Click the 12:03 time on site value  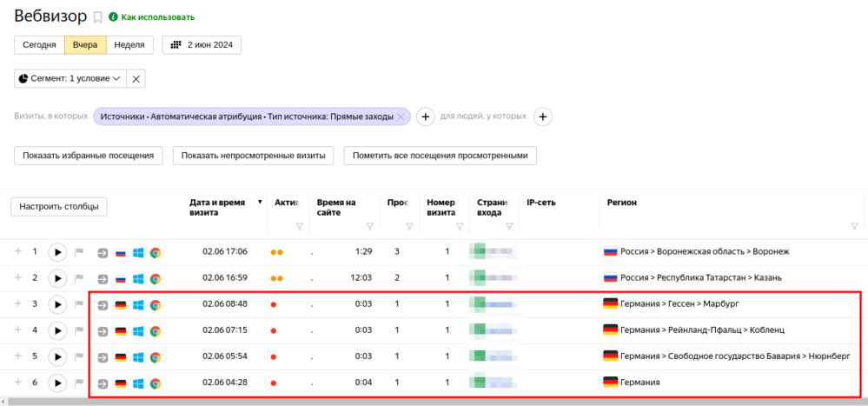[x=362, y=277]
